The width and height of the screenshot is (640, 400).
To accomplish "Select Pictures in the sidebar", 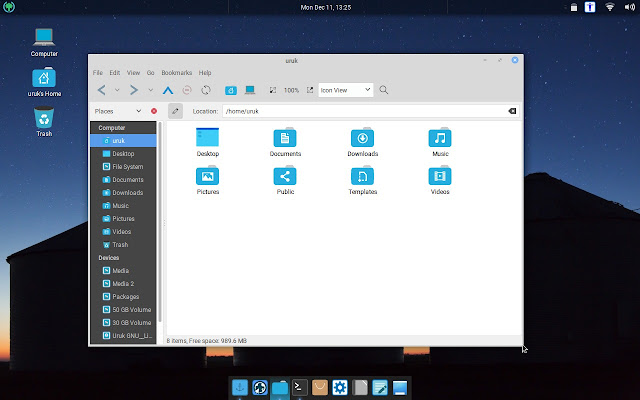I will pyautogui.click(x=123, y=219).
